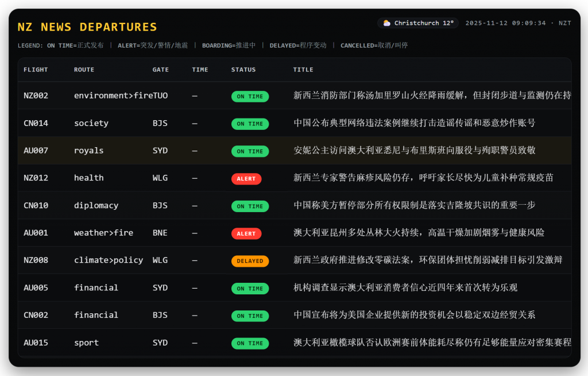This screenshot has height=376, width=588.
Task: Click the NZ NEWS DEPARTURES heading
Action: tap(87, 27)
